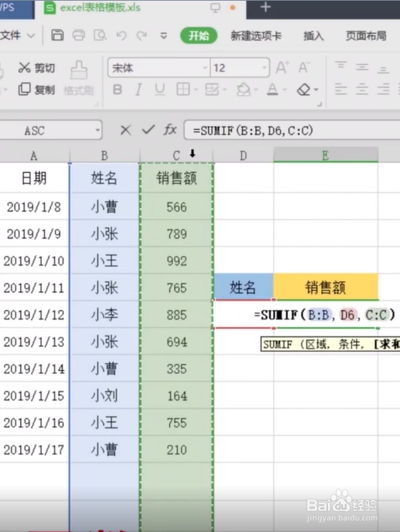Open font settings dialog launcher
Image resolution: width=400 pixels, height=532 pixels.
(319, 104)
